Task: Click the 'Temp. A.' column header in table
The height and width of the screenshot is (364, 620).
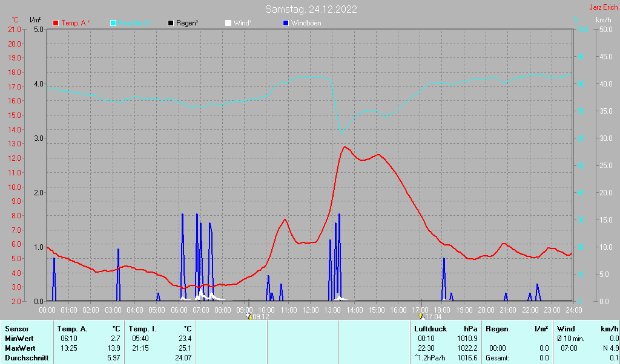Action: tap(73, 329)
